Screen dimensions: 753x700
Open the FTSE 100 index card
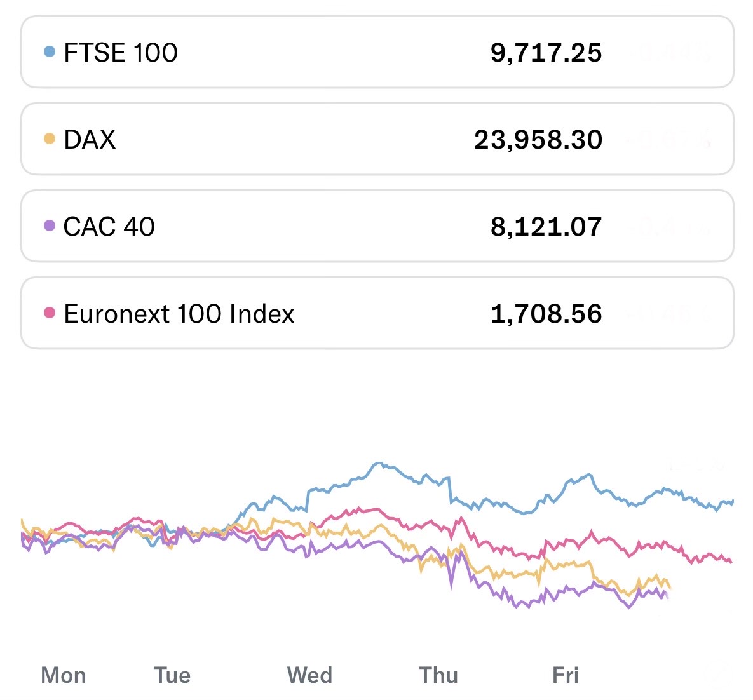tap(377, 52)
